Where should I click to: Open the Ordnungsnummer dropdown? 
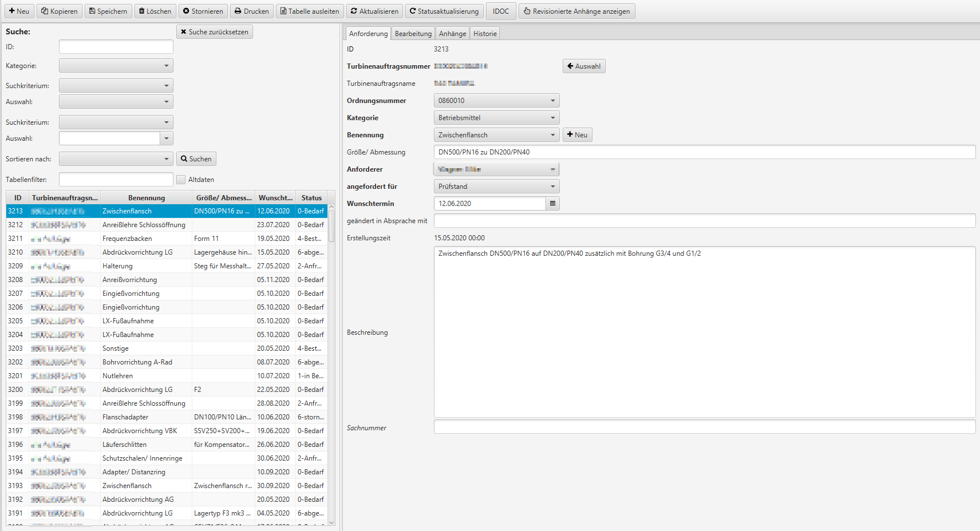(x=552, y=101)
